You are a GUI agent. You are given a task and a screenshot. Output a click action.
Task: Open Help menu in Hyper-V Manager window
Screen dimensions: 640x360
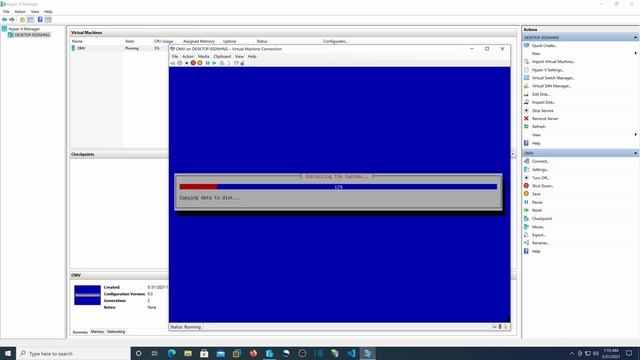tap(48, 12)
